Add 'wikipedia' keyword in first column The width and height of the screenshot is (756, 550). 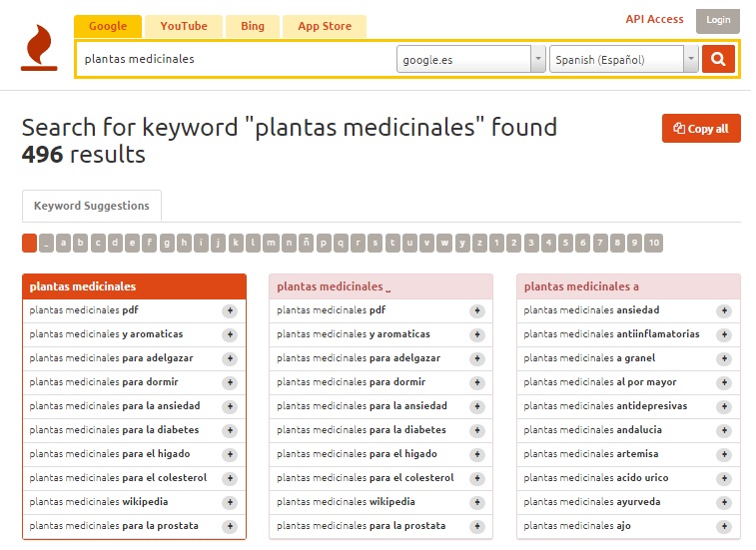pos(231,503)
